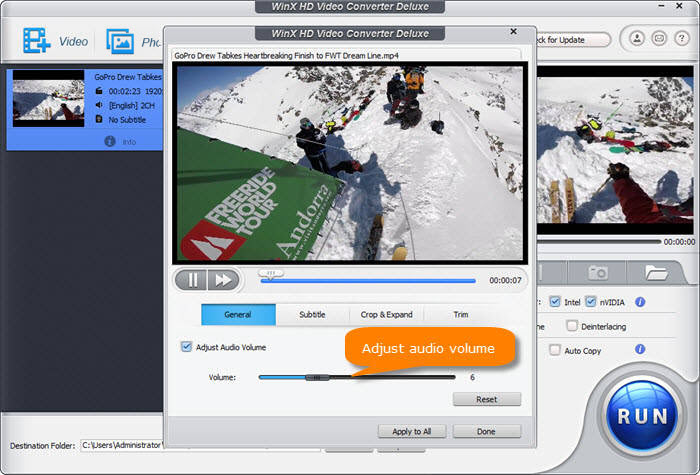The image size is (700, 475).
Task: Enable the Deinterlacing checkbox
Action: [x=572, y=325]
